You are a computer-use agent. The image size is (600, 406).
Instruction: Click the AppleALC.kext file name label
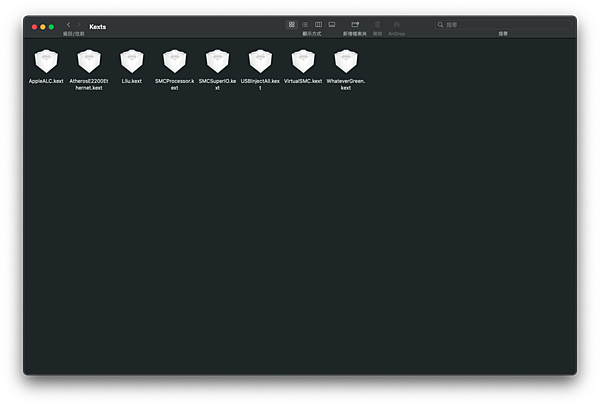click(x=46, y=81)
